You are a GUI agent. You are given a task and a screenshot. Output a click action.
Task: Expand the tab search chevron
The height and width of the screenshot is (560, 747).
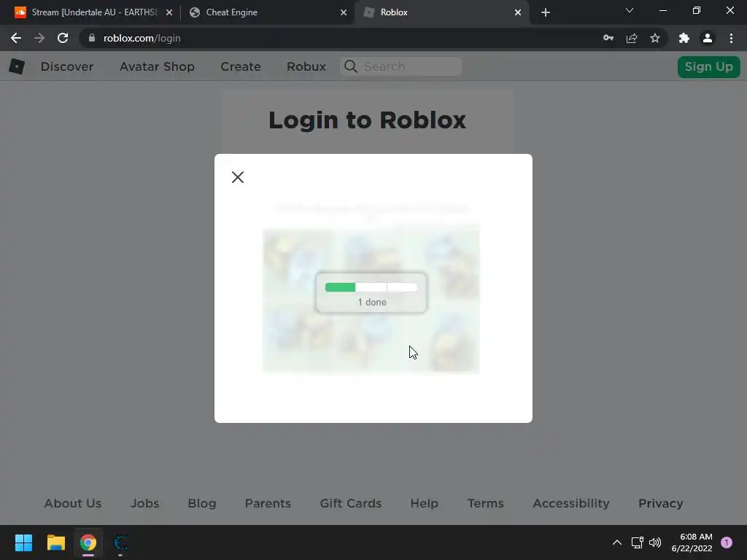[x=630, y=10]
